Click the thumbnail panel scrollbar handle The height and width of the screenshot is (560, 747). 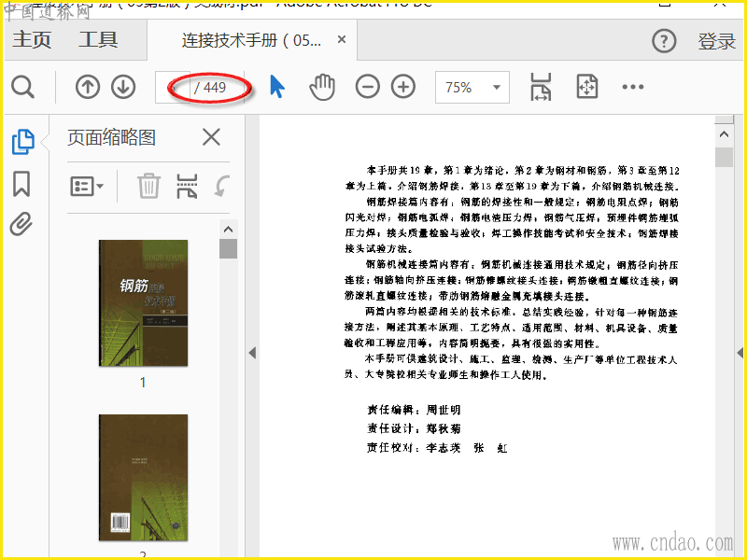(228, 248)
